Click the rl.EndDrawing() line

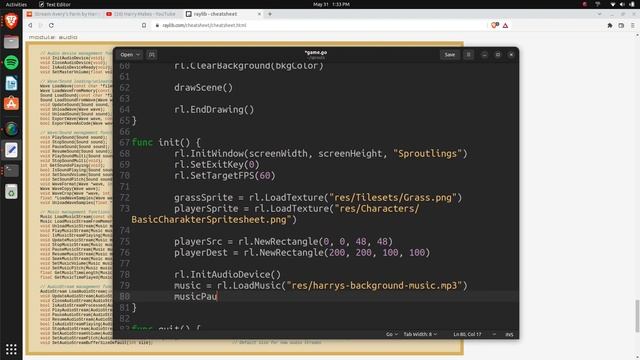click(x=214, y=110)
